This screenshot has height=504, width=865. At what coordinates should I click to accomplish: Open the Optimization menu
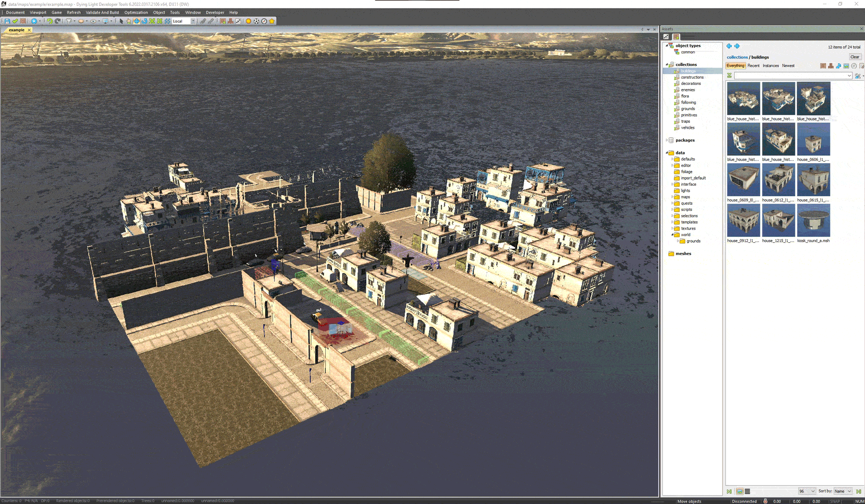pyautogui.click(x=136, y=13)
